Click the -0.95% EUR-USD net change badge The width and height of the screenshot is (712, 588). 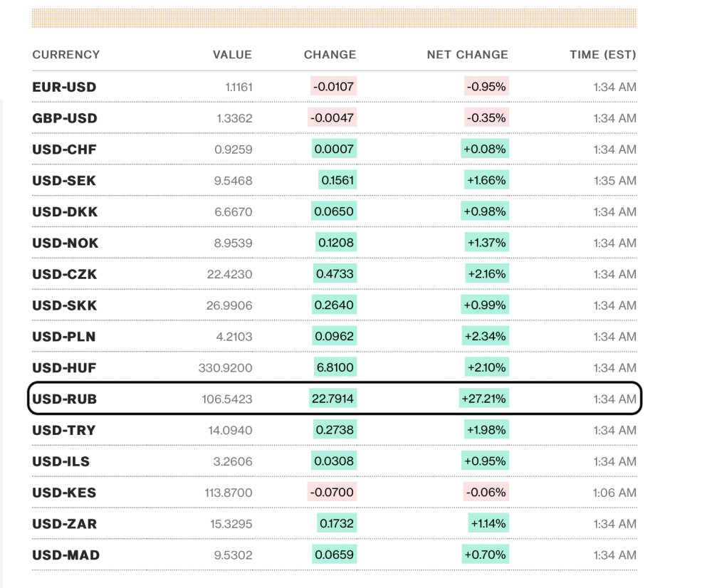coord(486,86)
